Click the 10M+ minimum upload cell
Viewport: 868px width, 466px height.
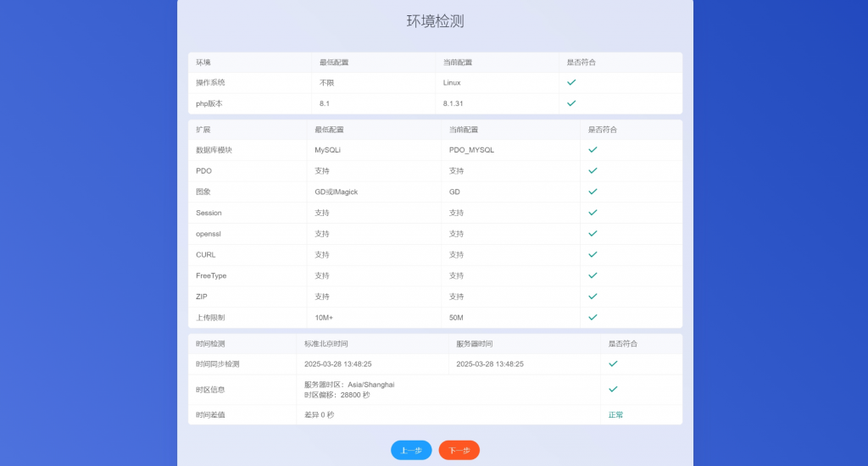click(x=324, y=318)
